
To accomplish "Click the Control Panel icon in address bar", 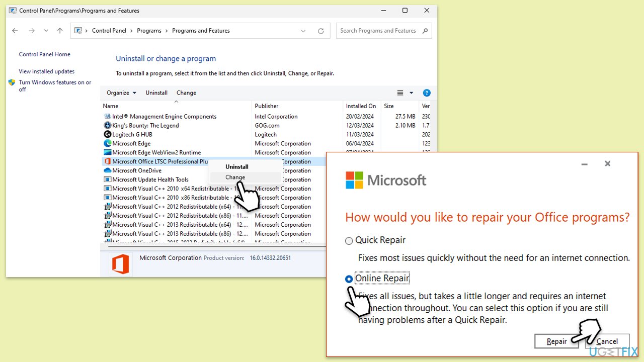I will (x=78, y=31).
